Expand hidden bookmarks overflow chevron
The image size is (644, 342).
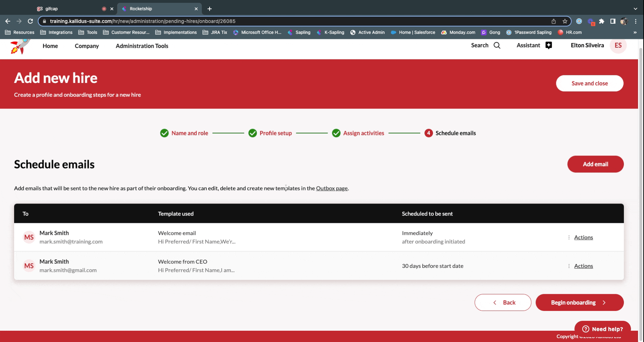(x=635, y=33)
